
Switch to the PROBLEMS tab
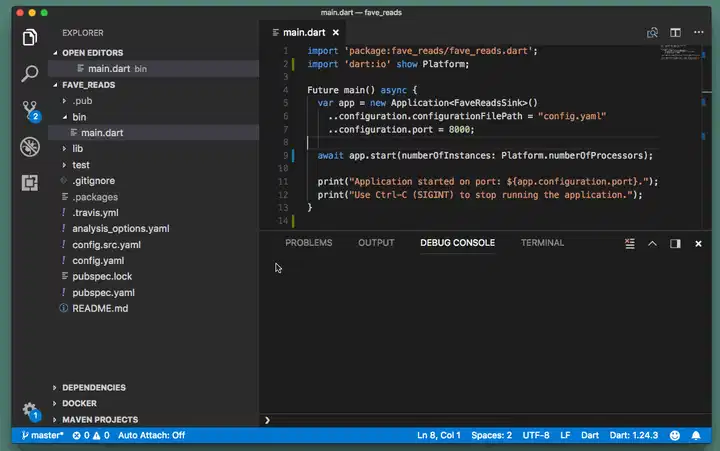(x=309, y=242)
